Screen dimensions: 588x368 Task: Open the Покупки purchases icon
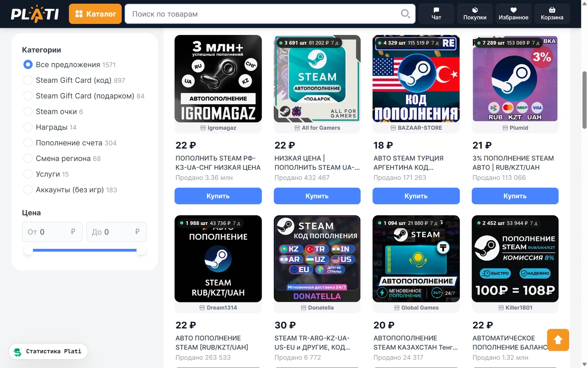[475, 14]
